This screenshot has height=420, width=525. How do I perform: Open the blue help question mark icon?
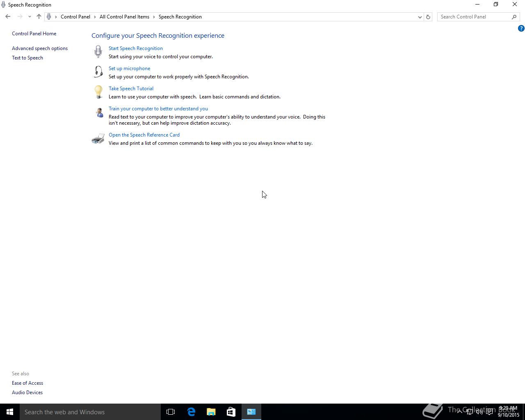point(521,28)
